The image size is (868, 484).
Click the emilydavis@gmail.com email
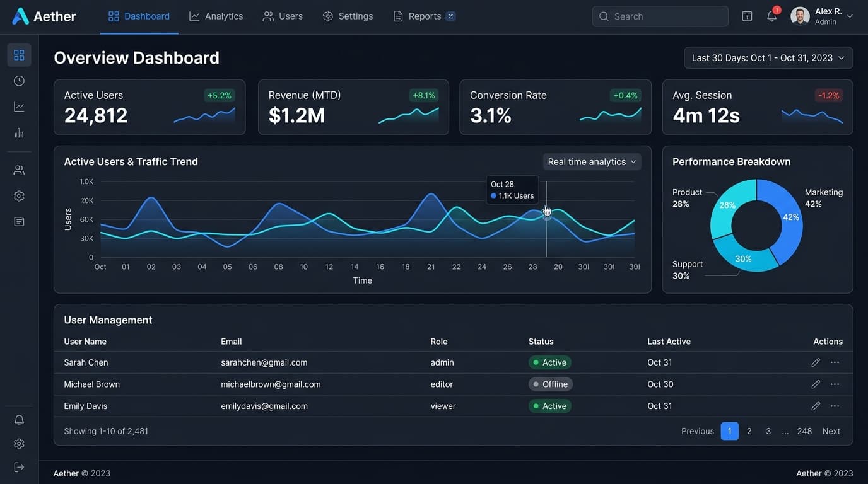pos(264,406)
